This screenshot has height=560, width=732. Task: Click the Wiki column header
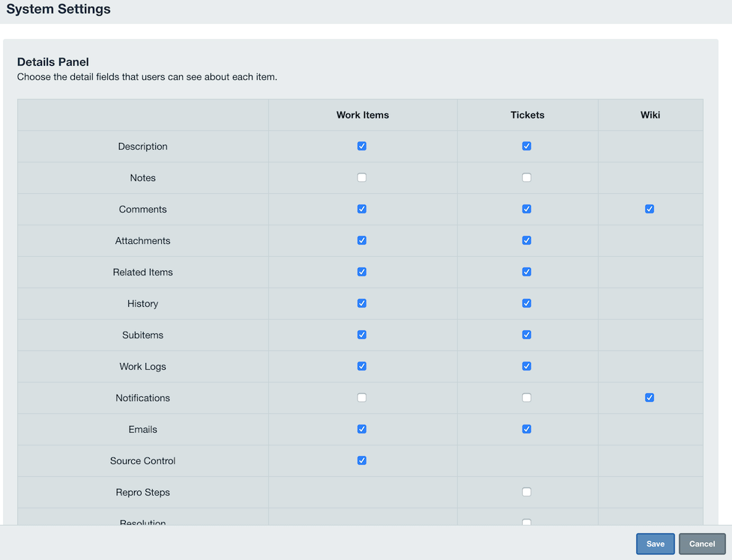[650, 115]
